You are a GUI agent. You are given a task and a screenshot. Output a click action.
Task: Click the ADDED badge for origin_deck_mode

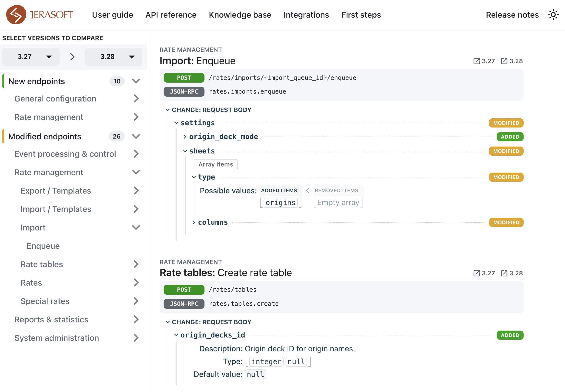point(510,137)
